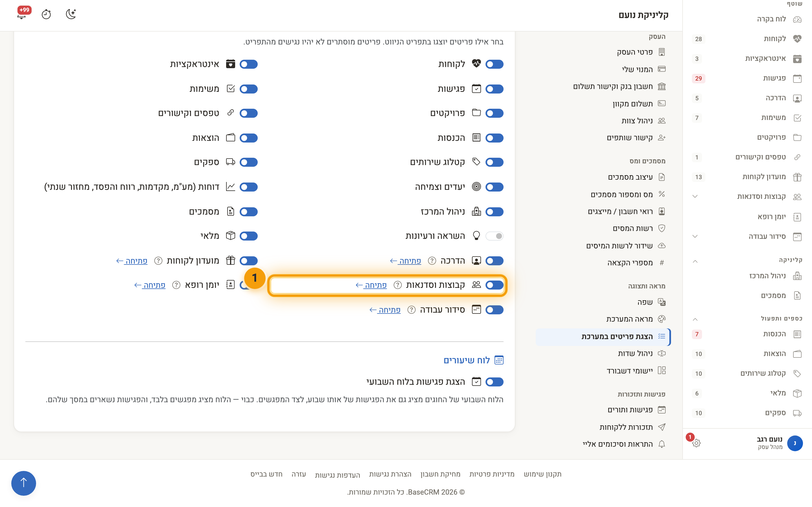
Task: Expand the סידור עבודה sidebar chevron
Action: tap(695, 236)
